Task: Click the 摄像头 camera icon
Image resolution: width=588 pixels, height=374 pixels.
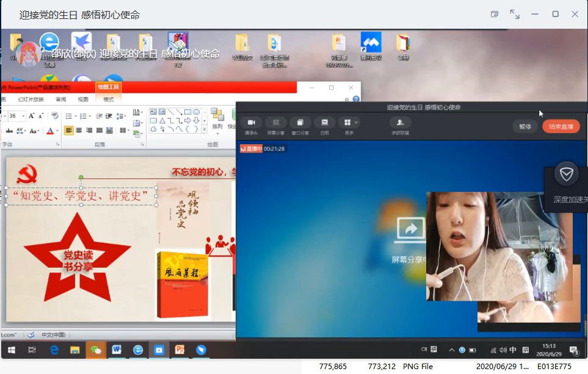Action: click(250, 122)
